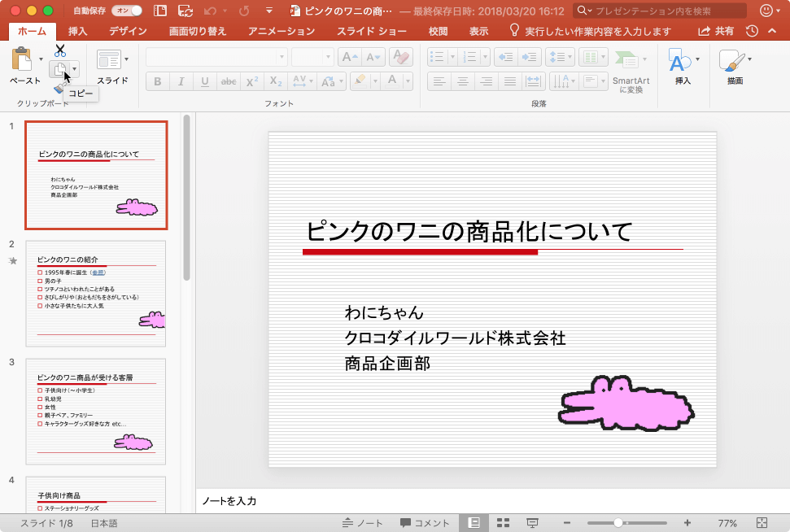The width and height of the screenshot is (790, 532).
Task: Switch to the デザイン tab
Action: [x=128, y=31]
